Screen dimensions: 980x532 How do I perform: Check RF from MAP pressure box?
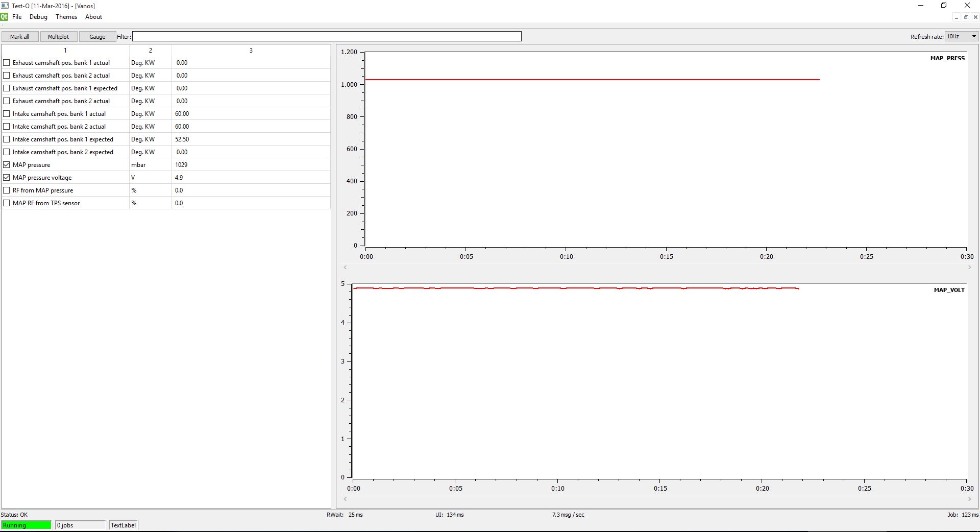pyautogui.click(x=7, y=190)
